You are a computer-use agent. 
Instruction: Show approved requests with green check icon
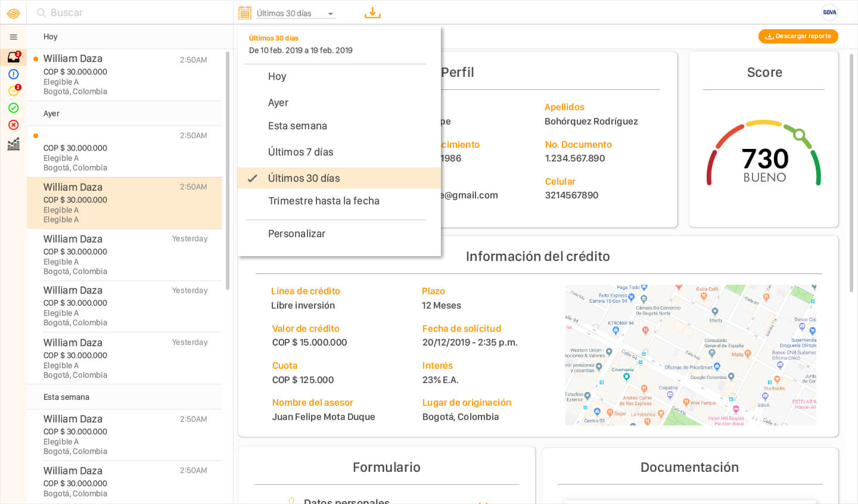tap(13, 108)
